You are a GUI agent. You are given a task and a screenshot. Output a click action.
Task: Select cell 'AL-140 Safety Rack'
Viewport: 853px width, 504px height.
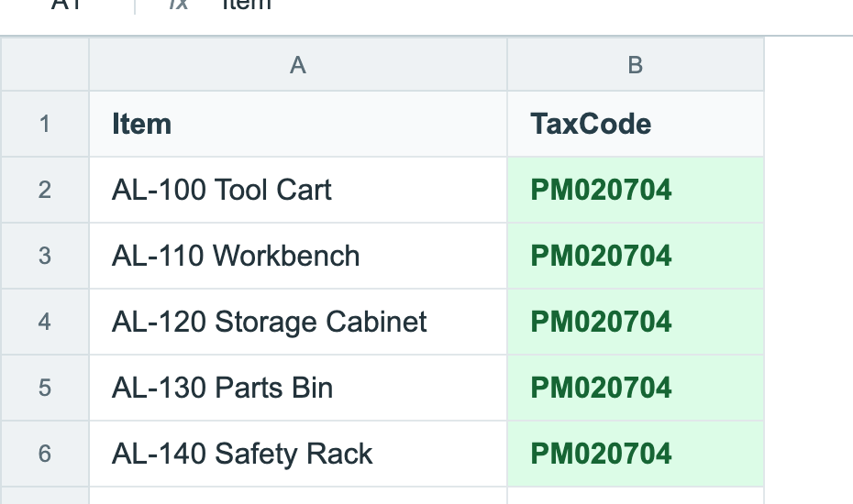(298, 454)
